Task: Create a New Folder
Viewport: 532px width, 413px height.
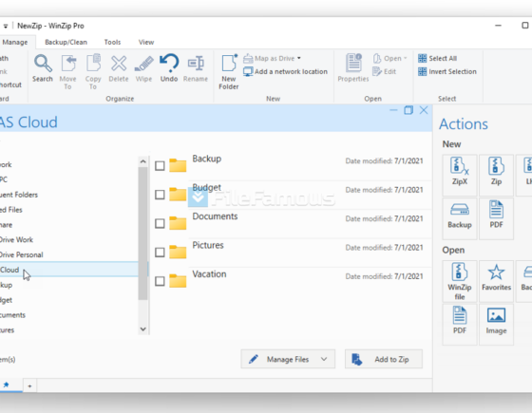Action: (229, 72)
